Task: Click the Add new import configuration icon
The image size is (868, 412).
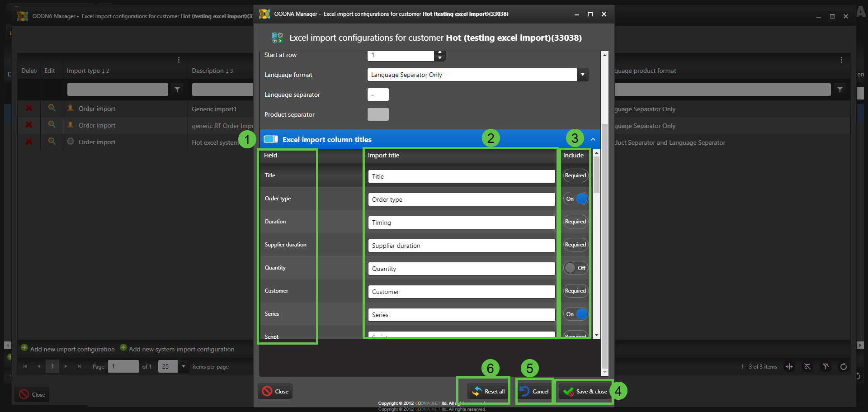Action: pos(24,348)
